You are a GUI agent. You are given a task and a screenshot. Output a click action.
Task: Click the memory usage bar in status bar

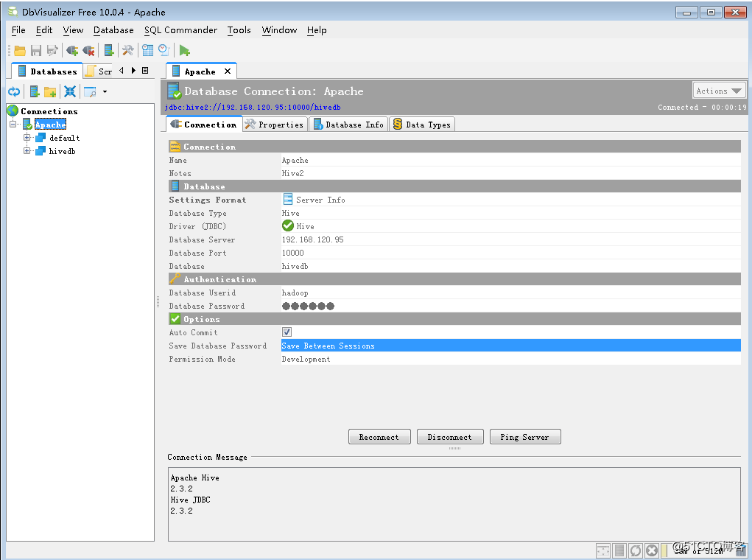tap(697, 551)
